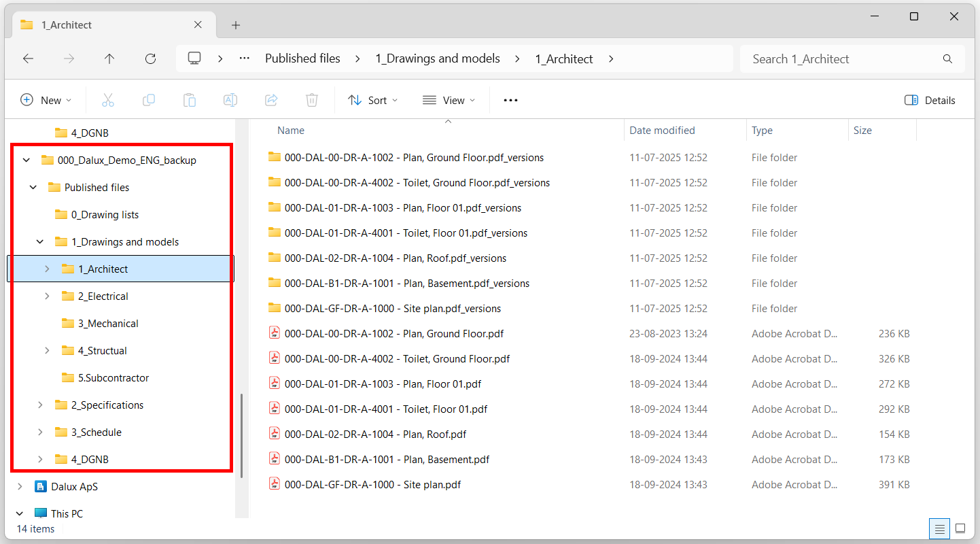Open Published files from the breadcrumb
Viewport: 980px width, 544px height.
coord(302,58)
